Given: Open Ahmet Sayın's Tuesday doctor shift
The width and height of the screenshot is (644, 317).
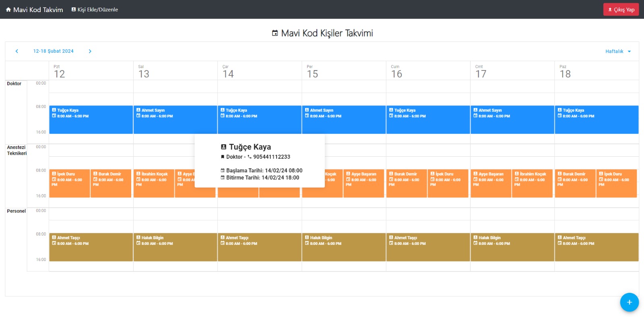Looking at the screenshot, I should pyautogui.click(x=175, y=120).
